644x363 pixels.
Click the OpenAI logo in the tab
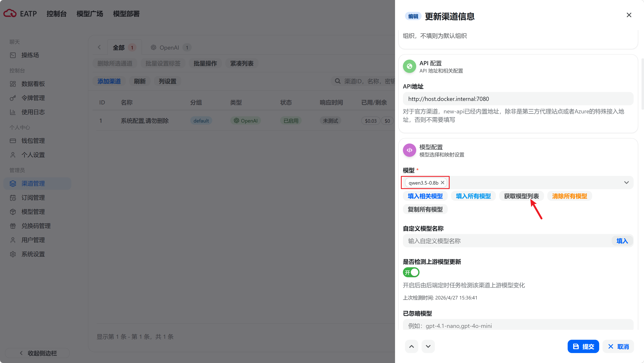(x=154, y=48)
